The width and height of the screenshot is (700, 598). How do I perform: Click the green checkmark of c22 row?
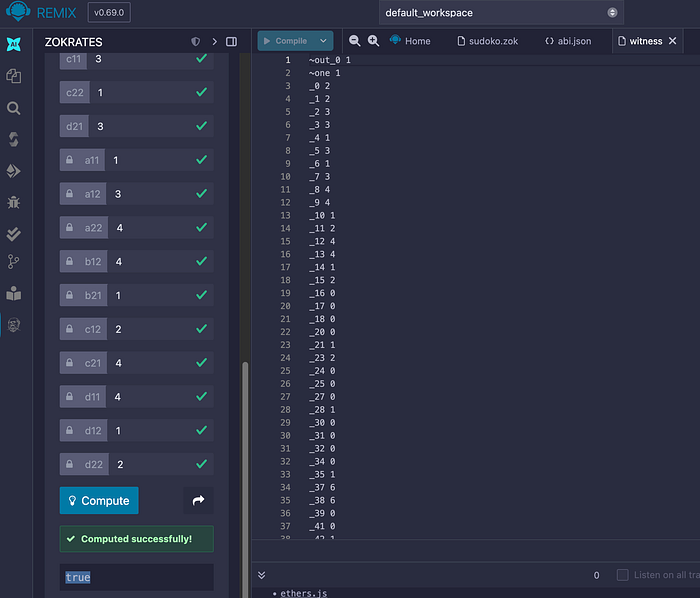201,92
